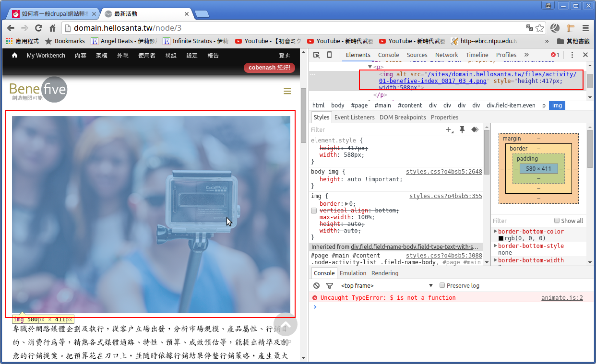
Task: Open the Chrome main menu
Action: (x=585, y=28)
